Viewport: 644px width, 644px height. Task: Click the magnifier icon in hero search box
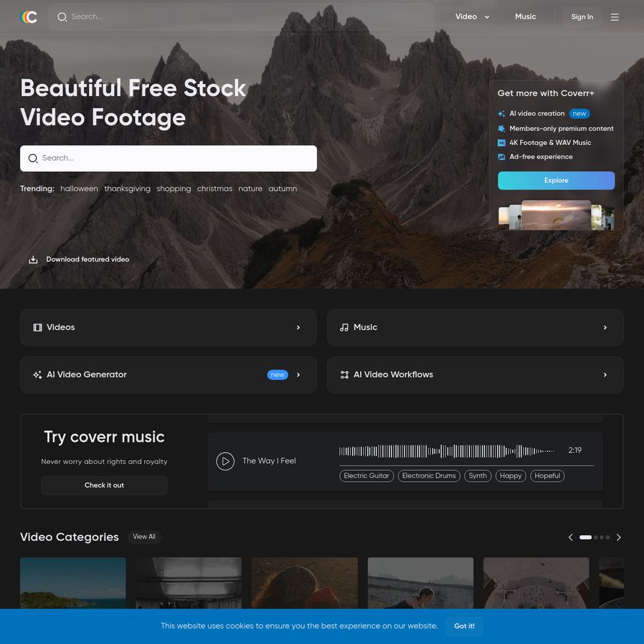click(x=33, y=158)
